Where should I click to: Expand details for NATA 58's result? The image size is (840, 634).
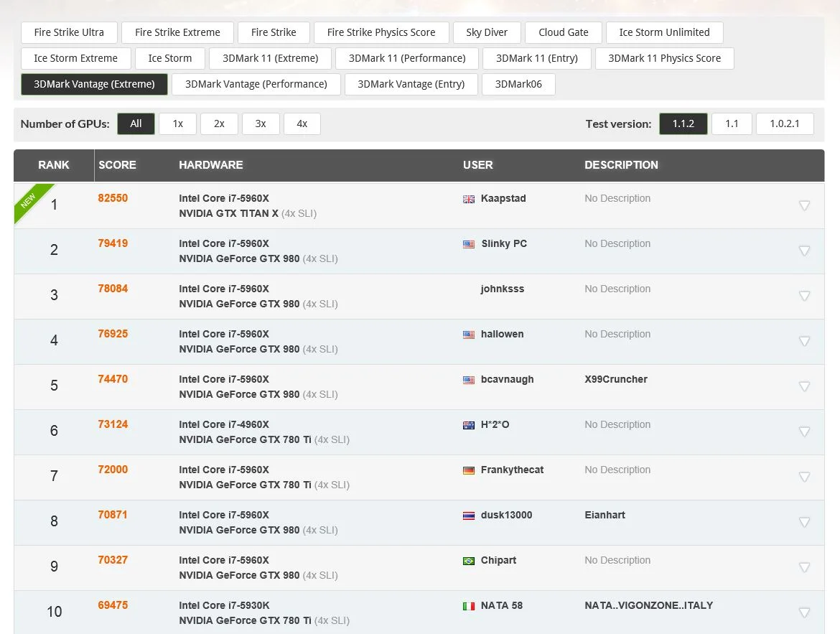point(804,612)
